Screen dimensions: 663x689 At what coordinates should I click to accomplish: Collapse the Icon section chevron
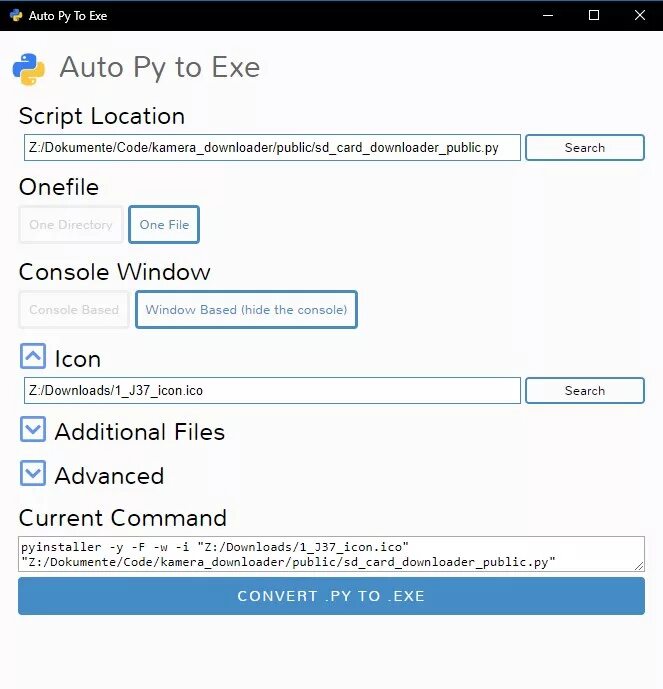[x=33, y=356]
